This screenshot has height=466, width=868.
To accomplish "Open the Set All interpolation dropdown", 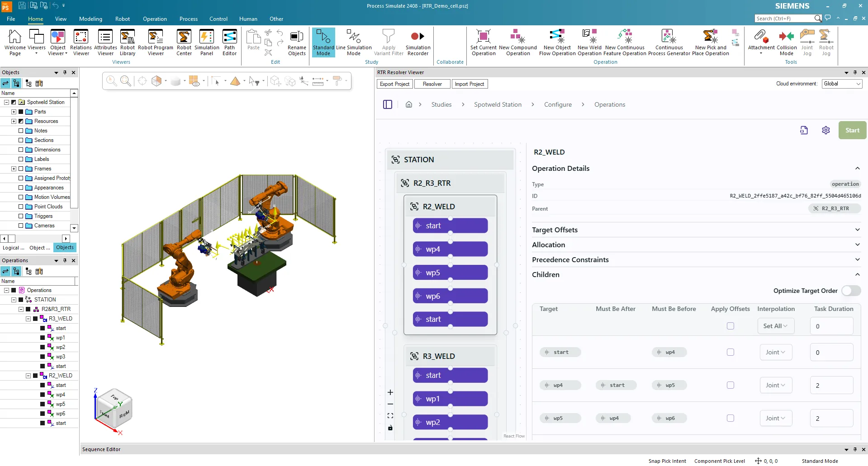I will [776, 326].
